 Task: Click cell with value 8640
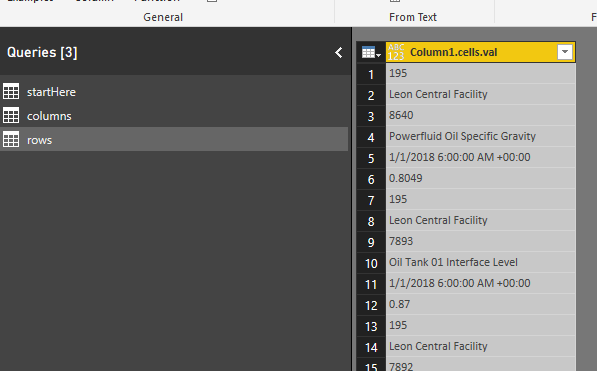click(x=480, y=115)
